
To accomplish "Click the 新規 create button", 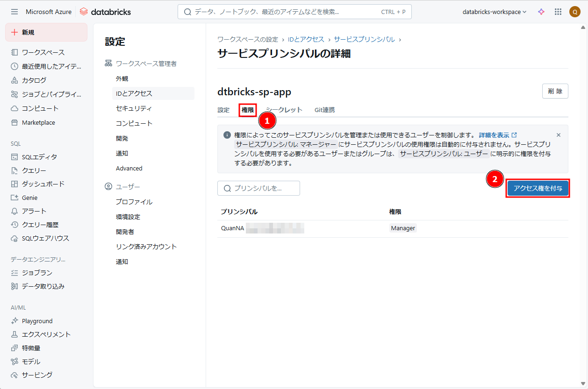I will [x=46, y=32].
